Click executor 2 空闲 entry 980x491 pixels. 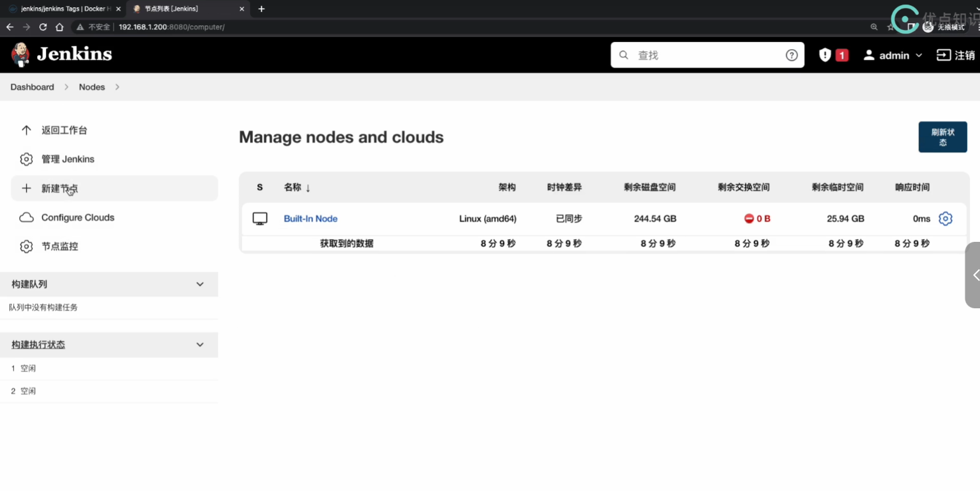(x=23, y=391)
